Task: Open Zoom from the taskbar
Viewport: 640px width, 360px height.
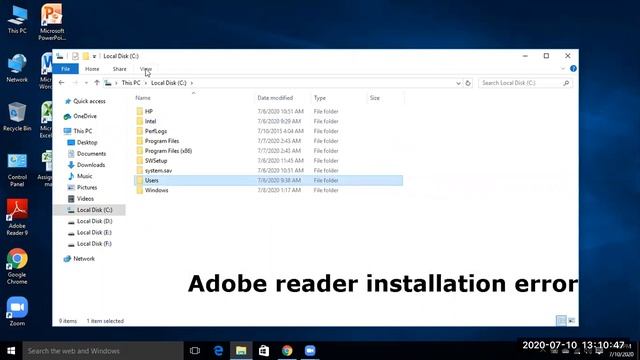Action: [310, 351]
